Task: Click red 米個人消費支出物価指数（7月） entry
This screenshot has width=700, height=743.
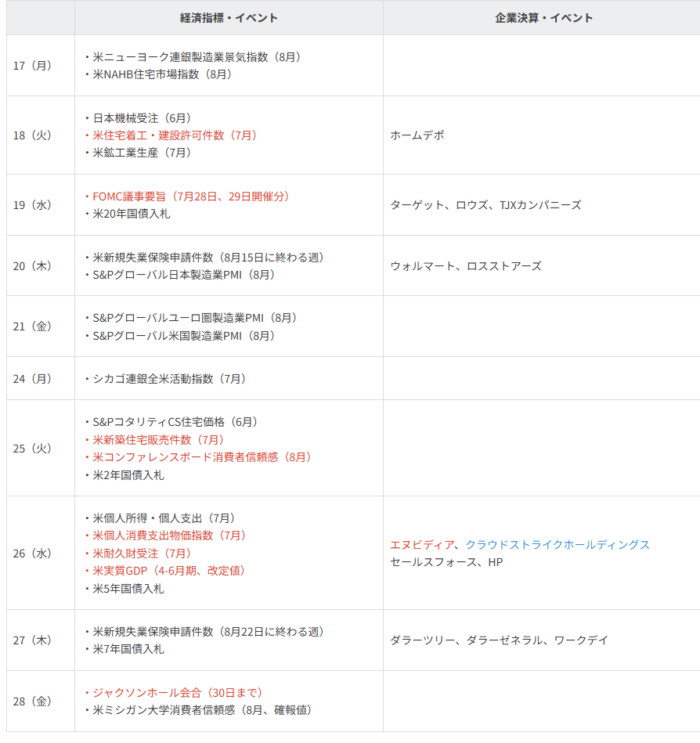Action: click(165, 536)
